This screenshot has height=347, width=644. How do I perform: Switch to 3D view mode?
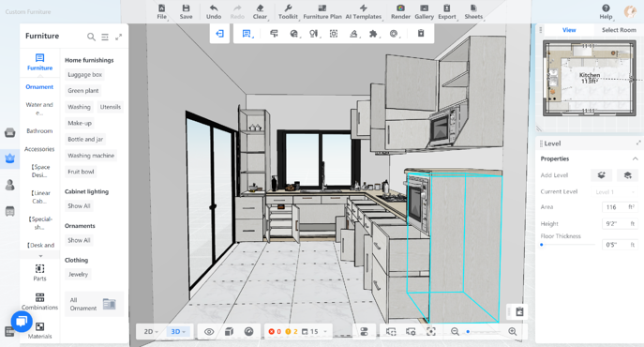[178, 331]
